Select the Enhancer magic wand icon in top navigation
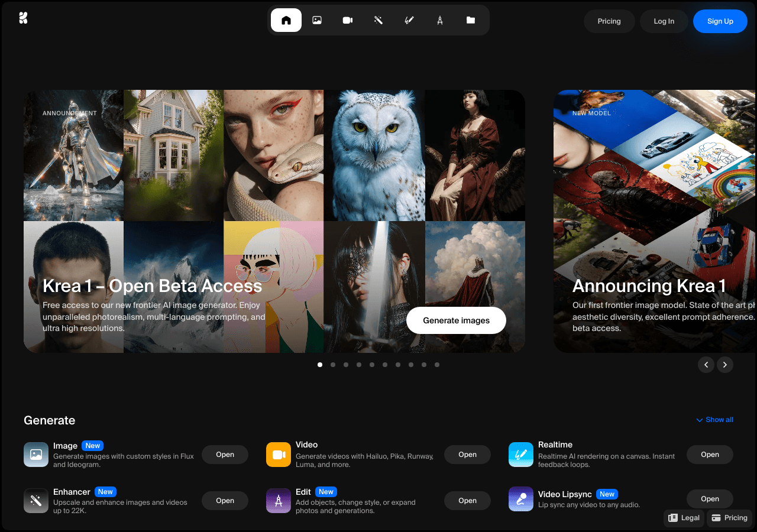This screenshot has width=757, height=532. (378, 20)
